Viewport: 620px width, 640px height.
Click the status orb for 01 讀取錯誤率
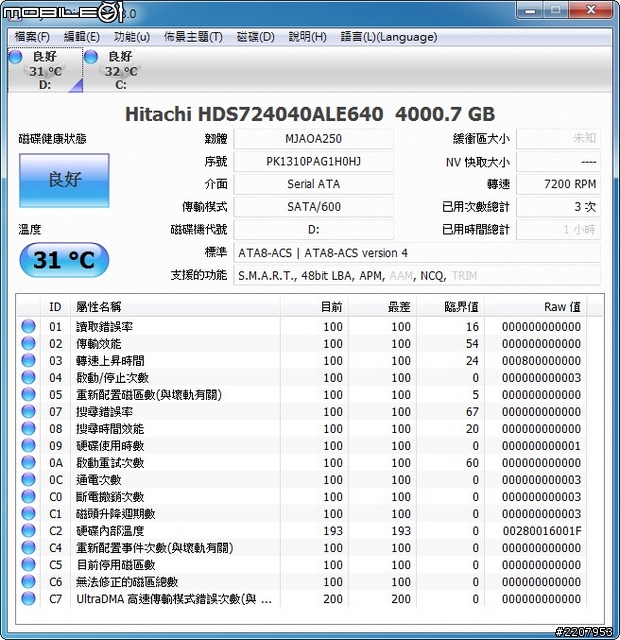click(28, 327)
